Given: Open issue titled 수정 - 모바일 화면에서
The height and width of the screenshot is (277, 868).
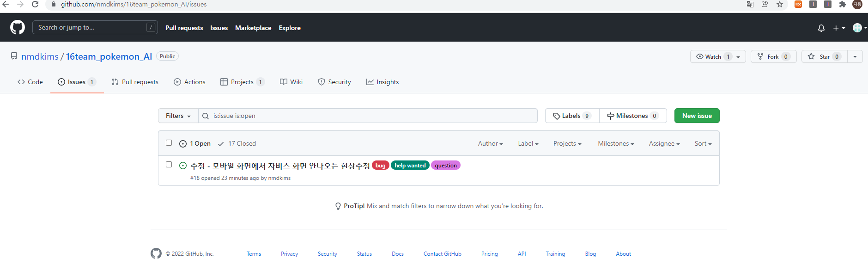Looking at the screenshot, I should coord(280,166).
